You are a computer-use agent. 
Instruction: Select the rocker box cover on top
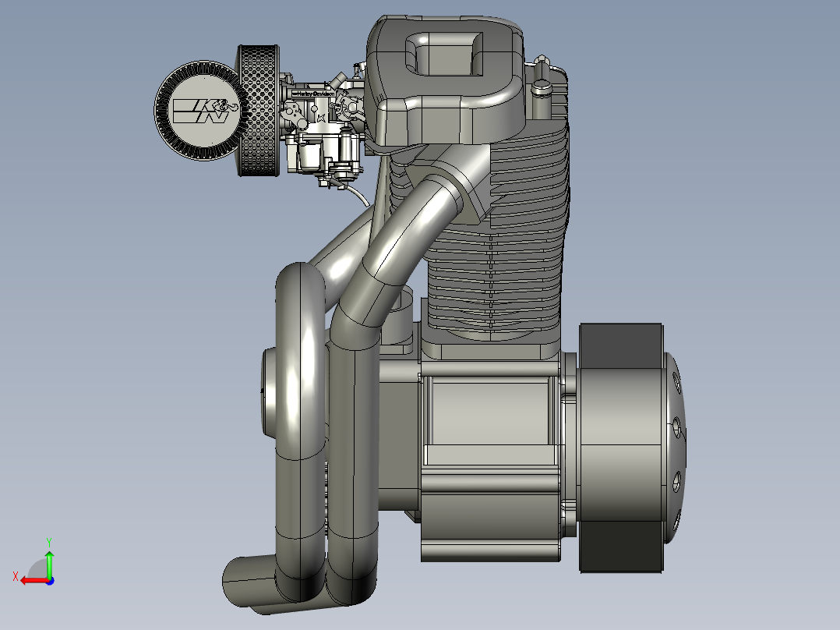[x=445, y=80]
